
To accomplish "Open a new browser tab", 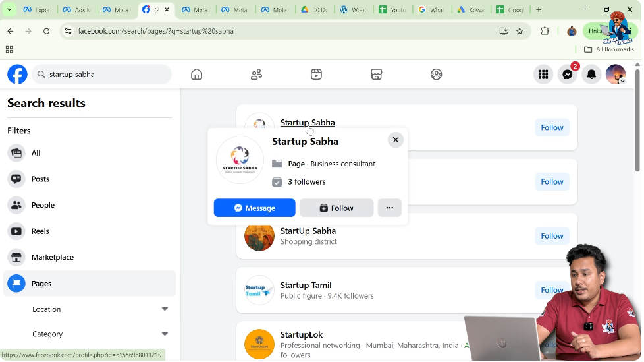I will pos(539,9).
